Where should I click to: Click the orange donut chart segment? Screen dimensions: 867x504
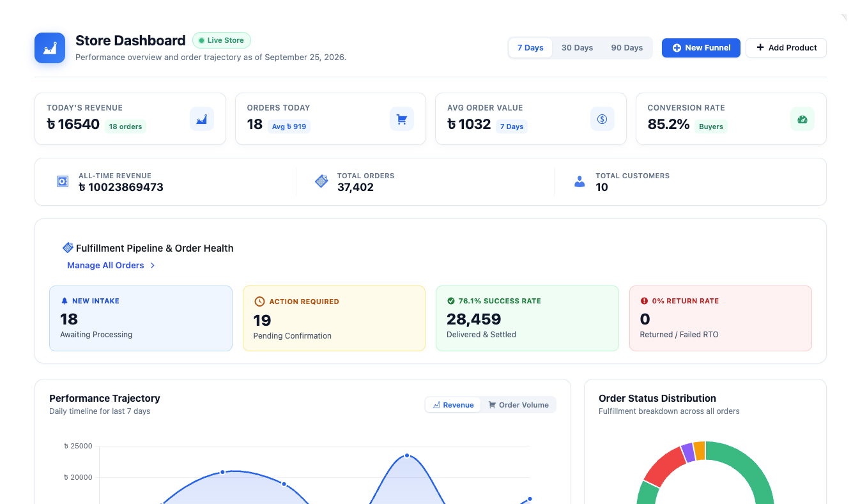pyautogui.click(x=700, y=450)
